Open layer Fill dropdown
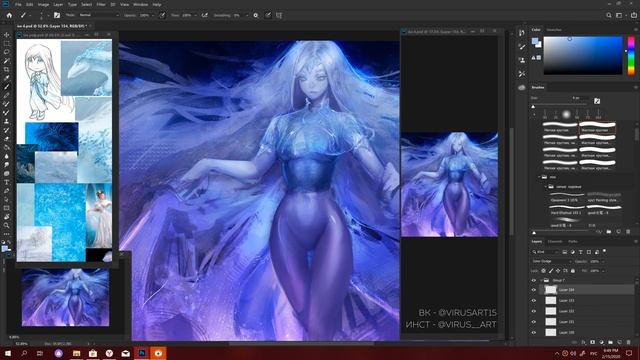This screenshot has height=360, width=640. (x=603, y=271)
